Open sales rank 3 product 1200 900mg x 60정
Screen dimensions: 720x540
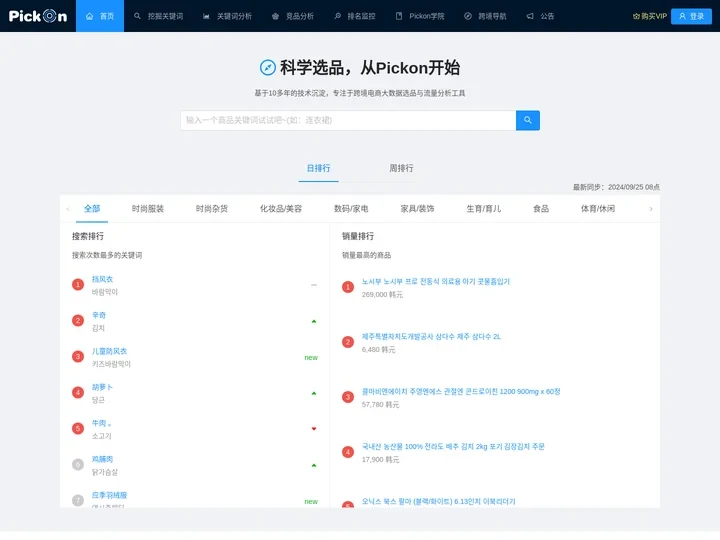461,392
